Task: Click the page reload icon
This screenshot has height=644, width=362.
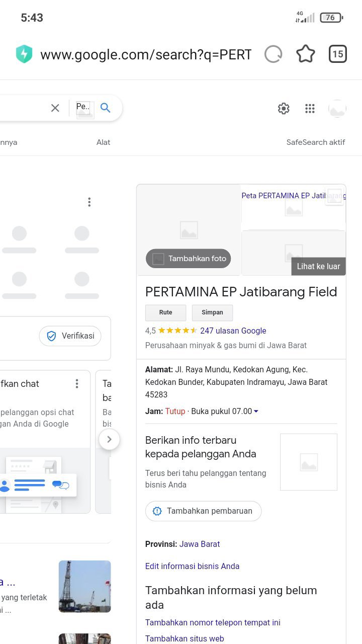Action: click(273, 54)
